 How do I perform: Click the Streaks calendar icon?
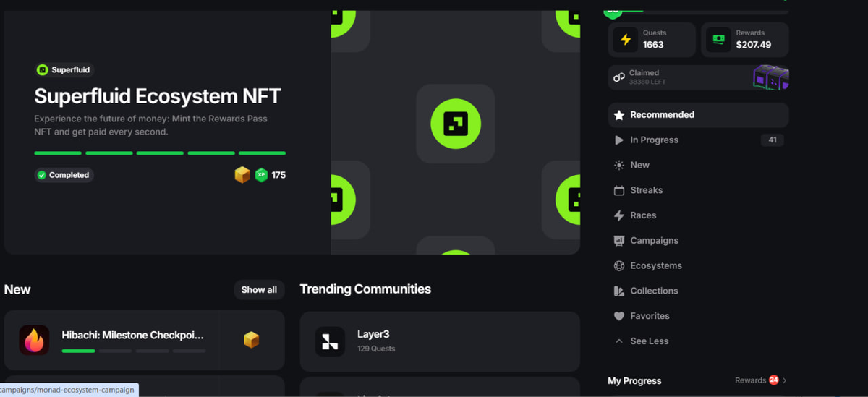coord(619,190)
